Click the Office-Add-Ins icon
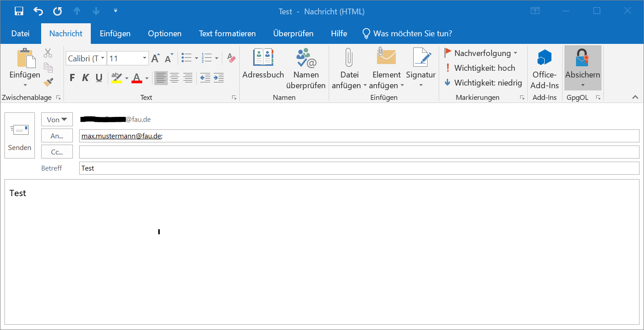The height and width of the screenshot is (330, 644). point(544,58)
